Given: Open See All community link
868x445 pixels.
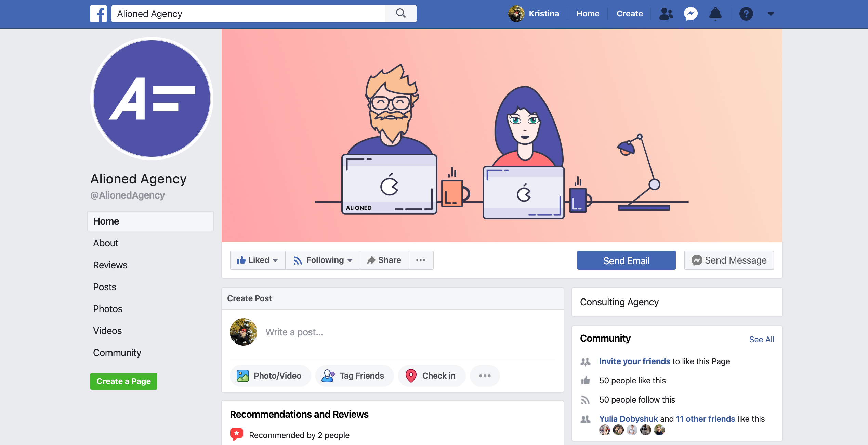Looking at the screenshot, I should point(761,339).
